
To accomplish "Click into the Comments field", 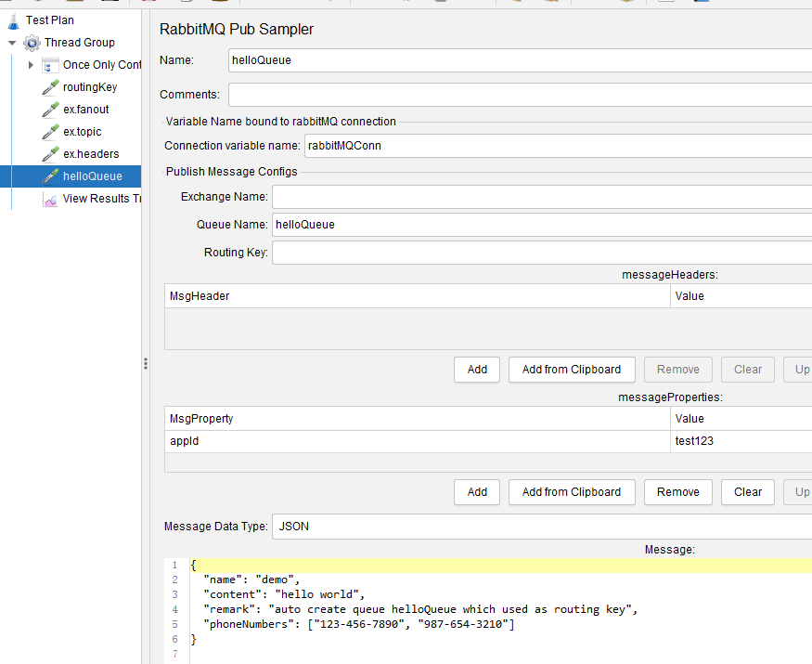I will click(x=520, y=95).
